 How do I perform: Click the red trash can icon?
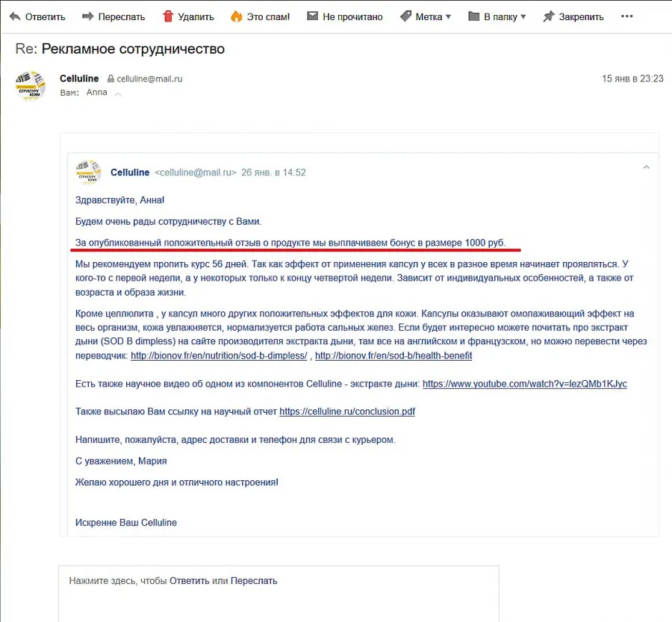tap(168, 16)
